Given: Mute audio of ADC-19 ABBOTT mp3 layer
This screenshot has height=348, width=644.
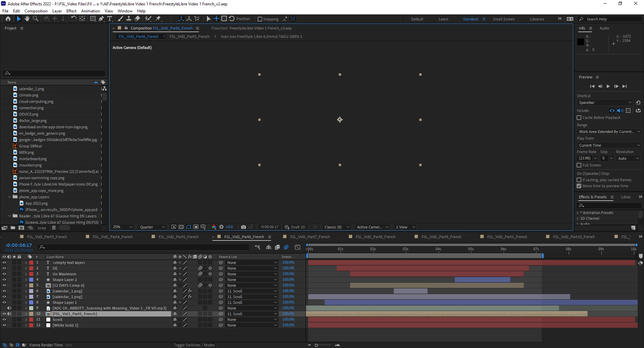Looking at the screenshot, I should (9, 308).
